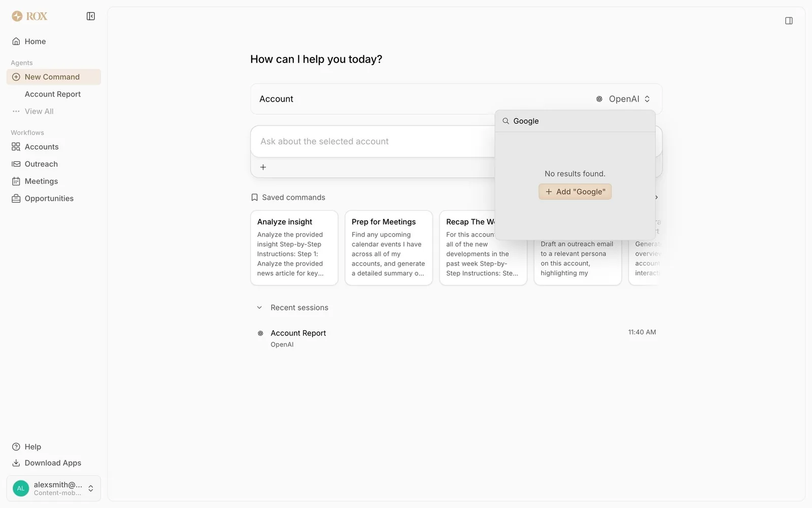Click Add "Google" button
Image resolution: width=812 pixels, height=508 pixels.
(x=575, y=192)
